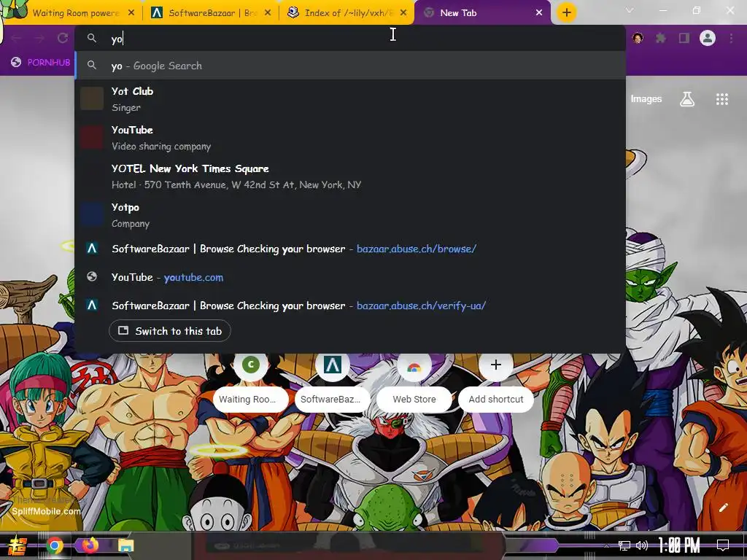
Task: Open the extensions puzzle icon
Action: (x=661, y=38)
